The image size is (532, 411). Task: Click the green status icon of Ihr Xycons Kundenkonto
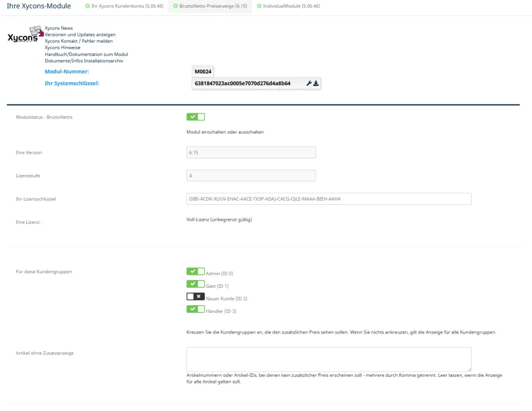point(87,6)
